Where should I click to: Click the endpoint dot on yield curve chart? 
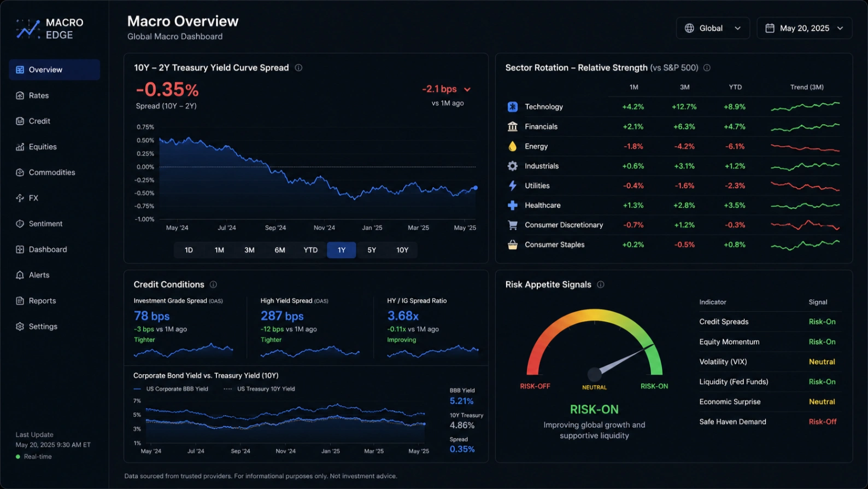[x=476, y=188]
